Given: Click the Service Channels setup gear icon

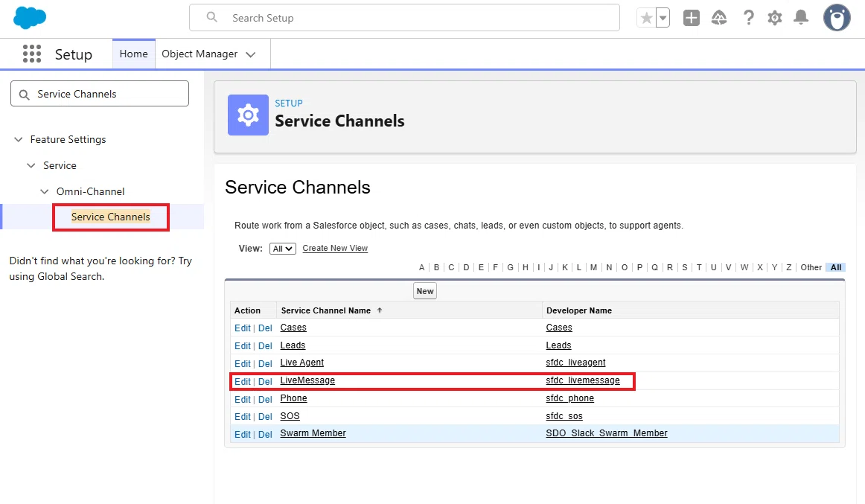Looking at the screenshot, I should 248,115.
